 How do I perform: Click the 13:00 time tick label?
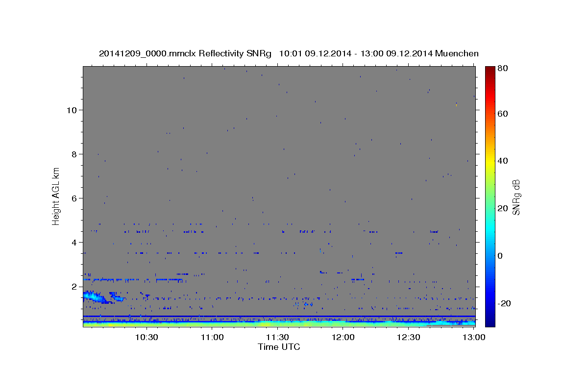pos(473,338)
